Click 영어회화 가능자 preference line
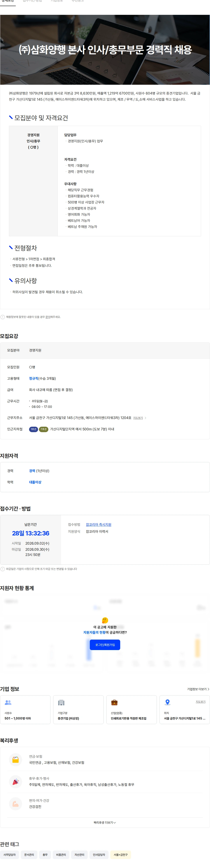The height and width of the screenshot is (868, 210). [x=79, y=214]
